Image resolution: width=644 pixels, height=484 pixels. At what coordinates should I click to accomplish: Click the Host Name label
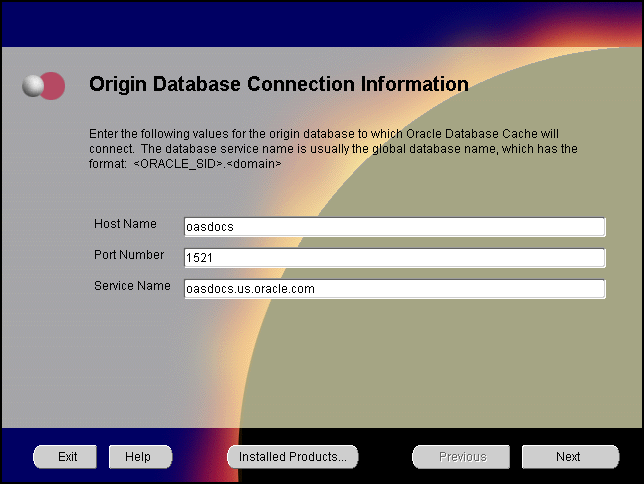125,224
